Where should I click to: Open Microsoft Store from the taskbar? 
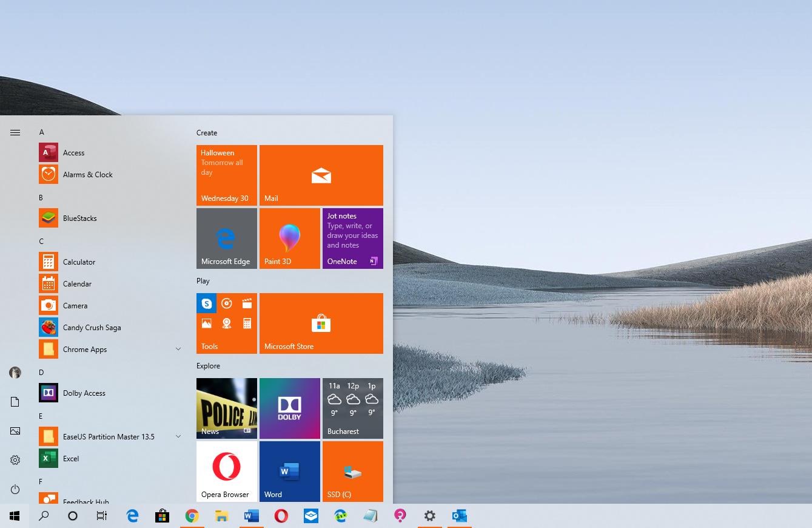162,516
